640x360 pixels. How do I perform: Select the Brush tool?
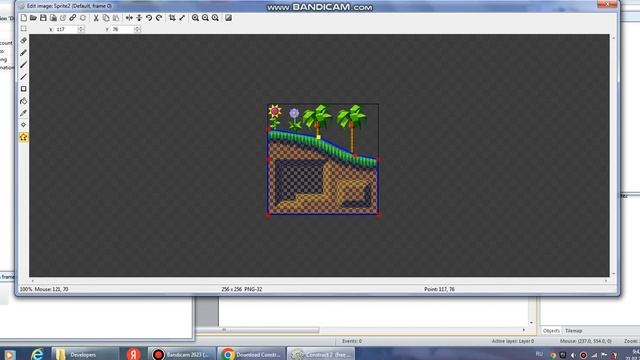[x=24, y=64]
